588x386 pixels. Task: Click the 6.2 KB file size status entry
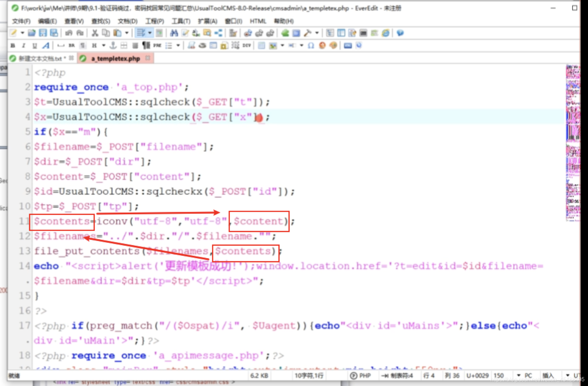259,376
